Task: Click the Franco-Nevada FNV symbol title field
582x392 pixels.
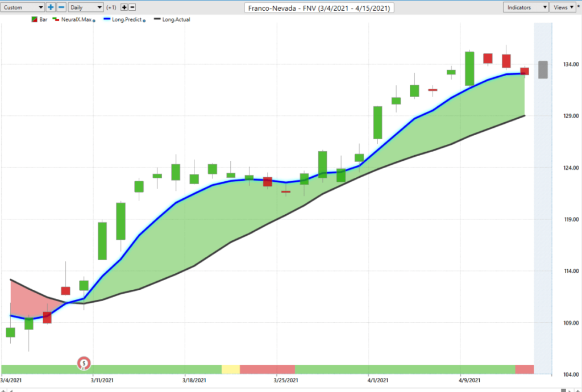Action: (x=319, y=8)
